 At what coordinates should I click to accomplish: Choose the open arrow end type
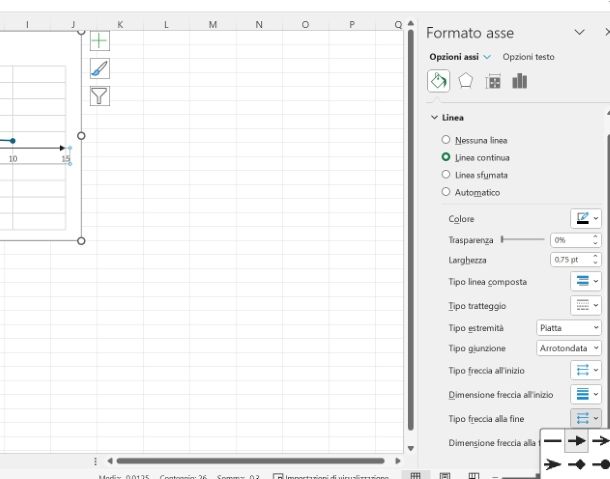pyautogui.click(x=600, y=441)
